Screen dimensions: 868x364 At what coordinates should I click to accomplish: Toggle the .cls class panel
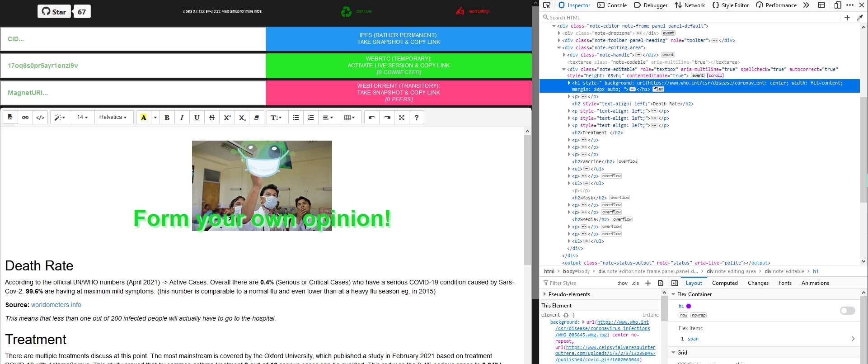(x=635, y=283)
